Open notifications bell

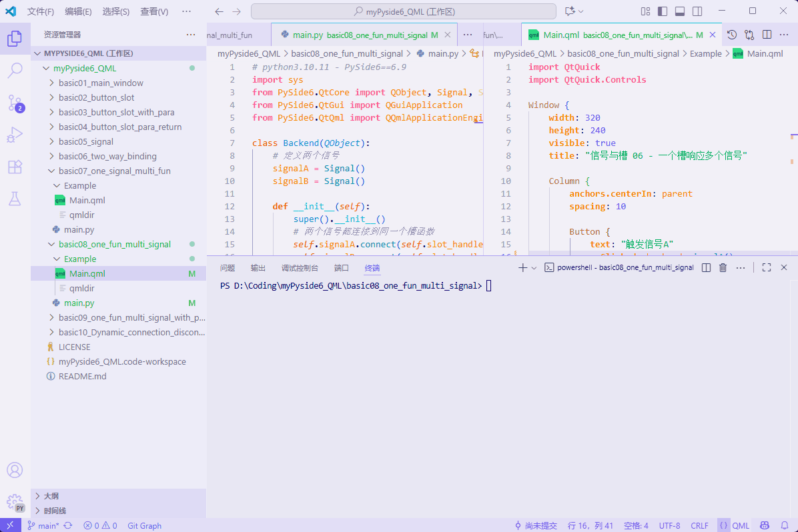[x=784, y=525]
